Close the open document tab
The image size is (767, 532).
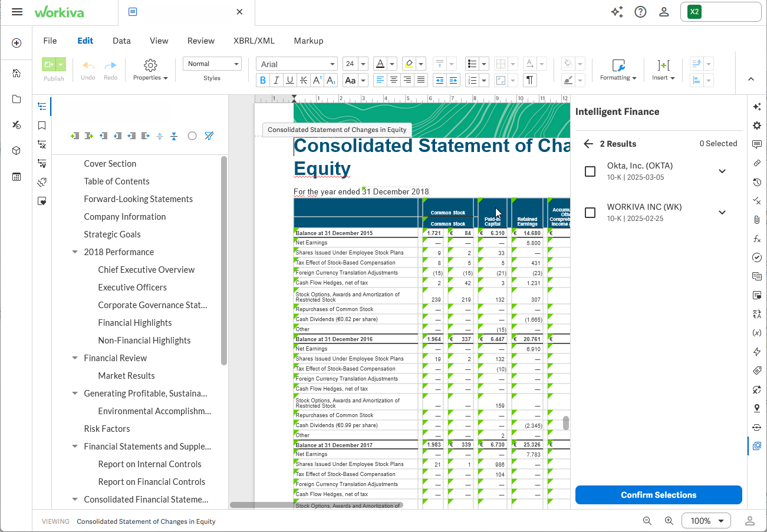point(239,12)
